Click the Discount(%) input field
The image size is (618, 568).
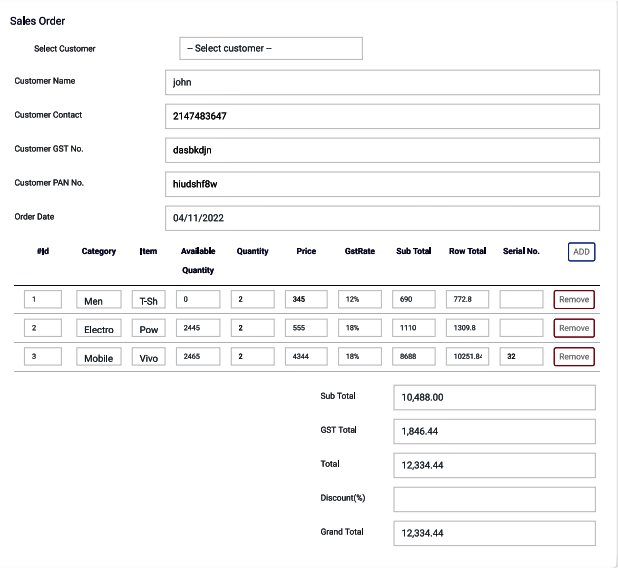point(494,499)
